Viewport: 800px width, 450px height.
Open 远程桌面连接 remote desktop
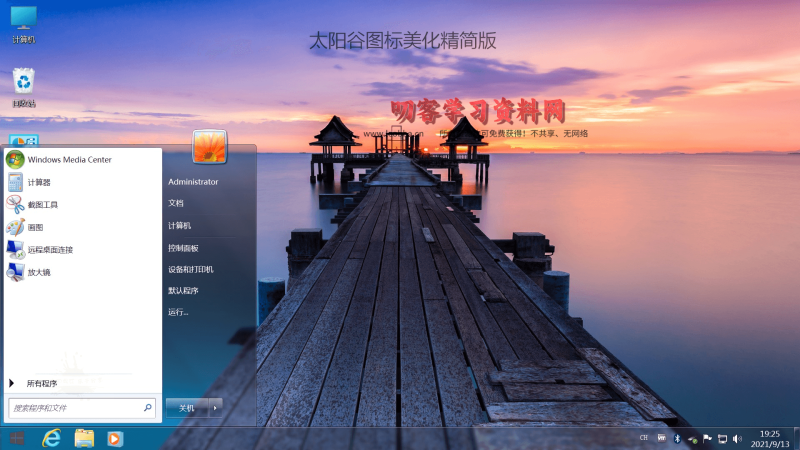(x=83, y=249)
